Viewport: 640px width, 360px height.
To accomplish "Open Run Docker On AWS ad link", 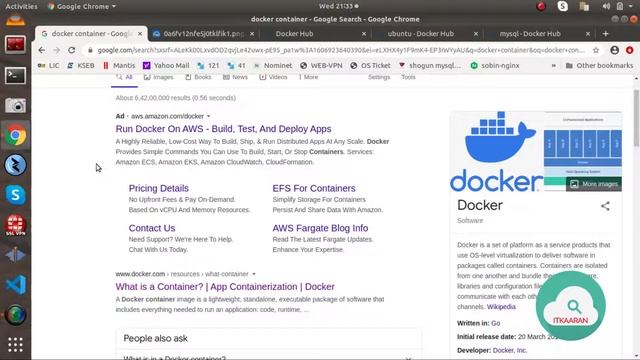I will coord(223,129).
